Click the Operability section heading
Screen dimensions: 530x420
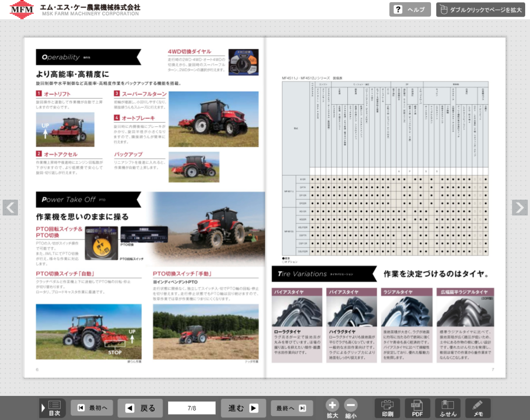(88, 57)
